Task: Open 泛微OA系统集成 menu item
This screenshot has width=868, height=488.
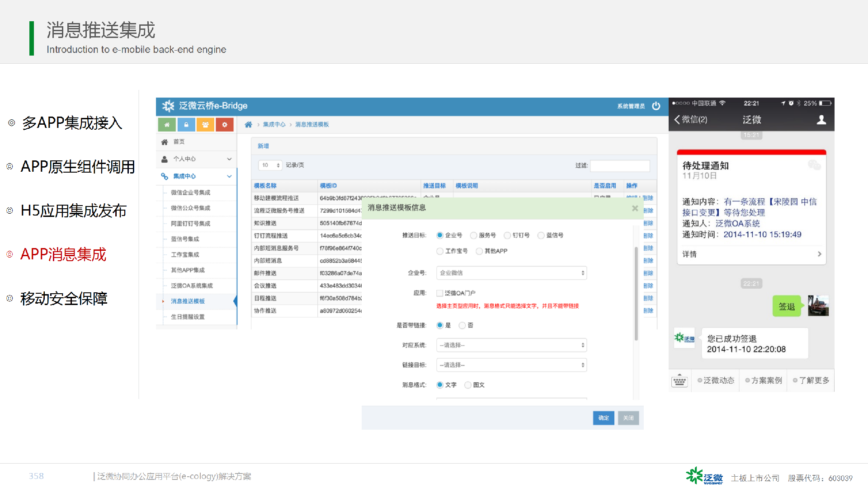Action: coord(192,286)
